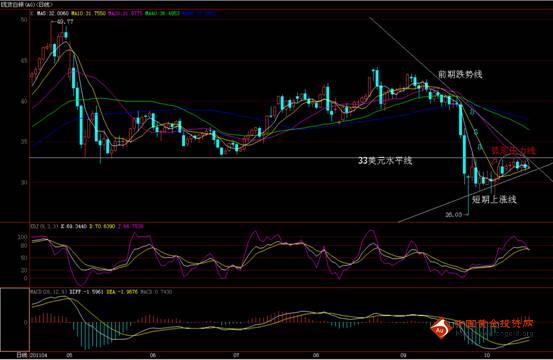The width and height of the screenshot is (553, 360).
Task: Click the 40 price axis label
Action: pos(24,101)
